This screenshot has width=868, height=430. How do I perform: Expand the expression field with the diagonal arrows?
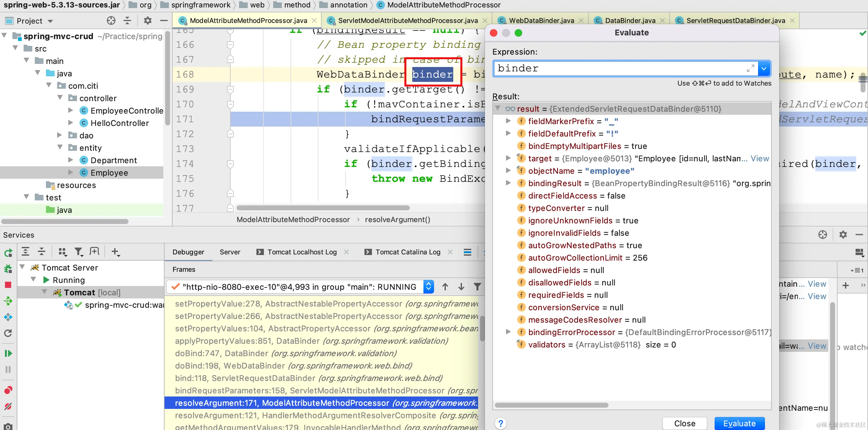click(x=750, y=69)
